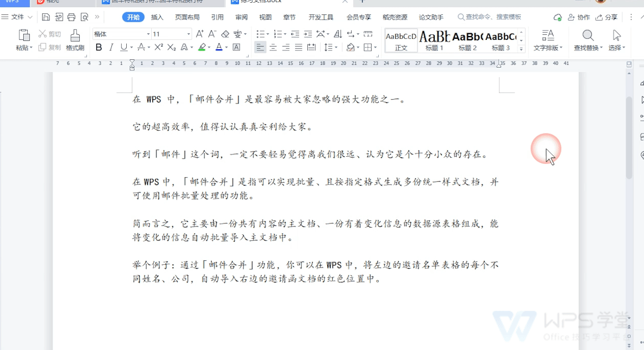Click the Print Preview icon
The width and height of the screenshot is (644, 350).
[x=84, y=17]
